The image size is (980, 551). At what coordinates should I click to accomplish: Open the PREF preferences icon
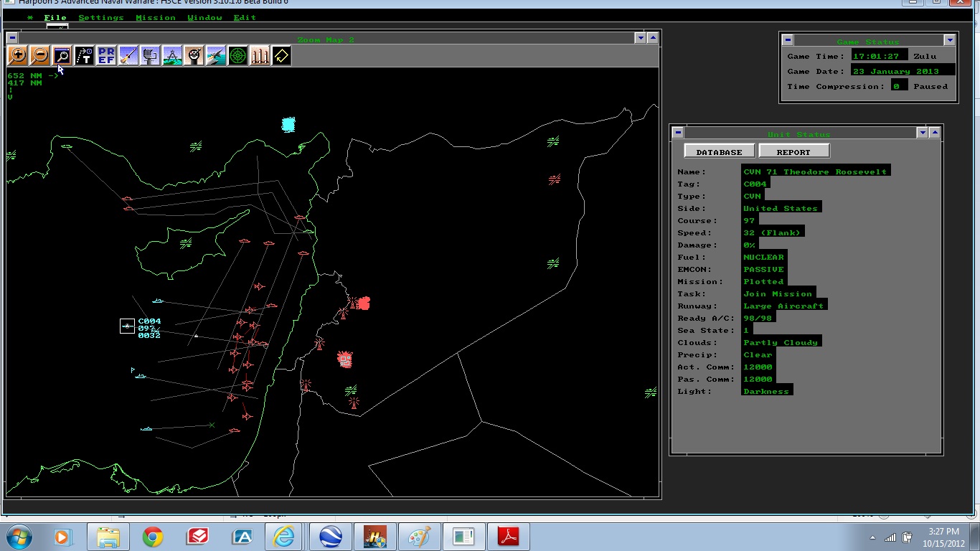[106, 56]
